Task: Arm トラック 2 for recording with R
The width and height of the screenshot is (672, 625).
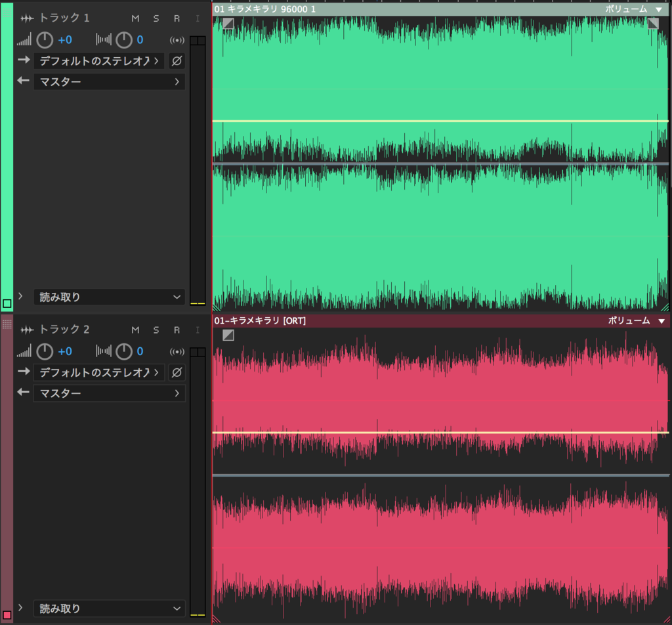Action: tap(177, 330)
